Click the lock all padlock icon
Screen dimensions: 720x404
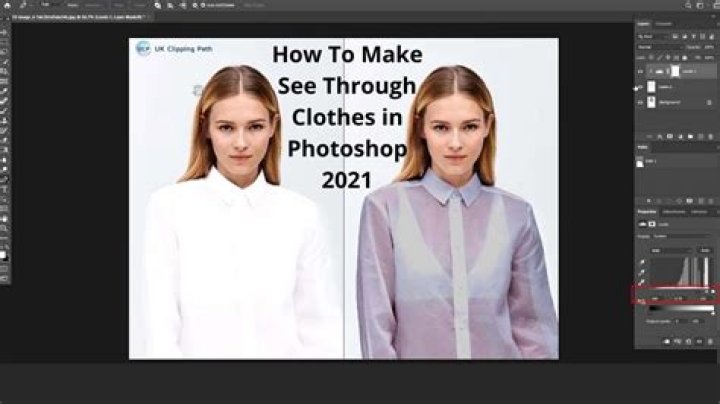[x=685, y=57]
